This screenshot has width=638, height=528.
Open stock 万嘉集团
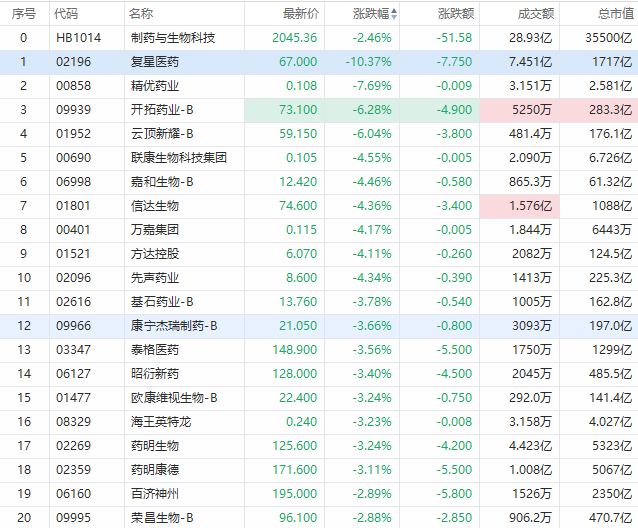pyautogui.click(x=155, y=230)
